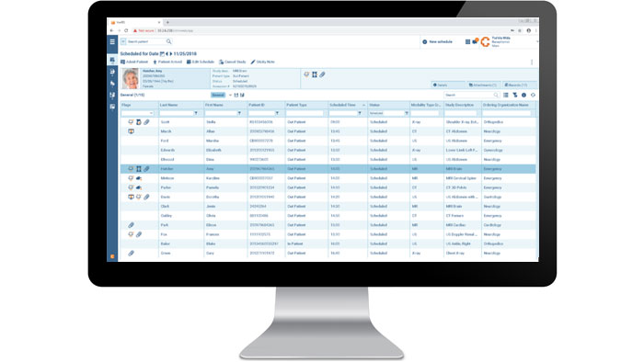The height and width of the screenshot is (362, 644).
Task: Open the Status filter funnel
Action: pos(407,113)
